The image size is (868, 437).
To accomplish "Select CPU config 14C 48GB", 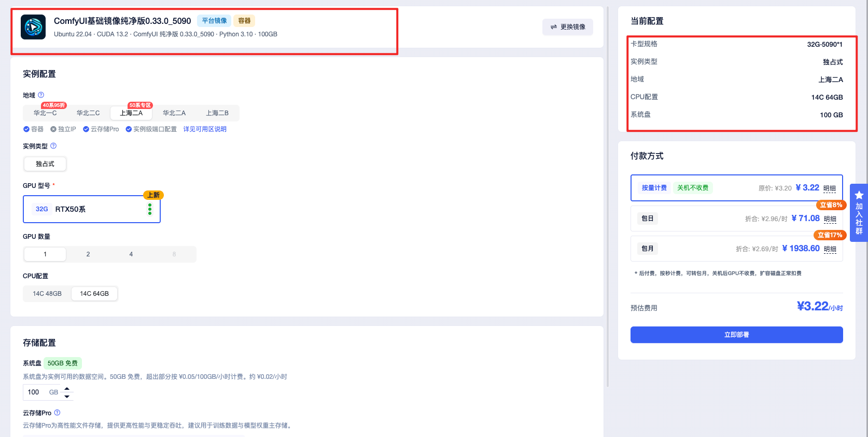I will click(47, 294).
